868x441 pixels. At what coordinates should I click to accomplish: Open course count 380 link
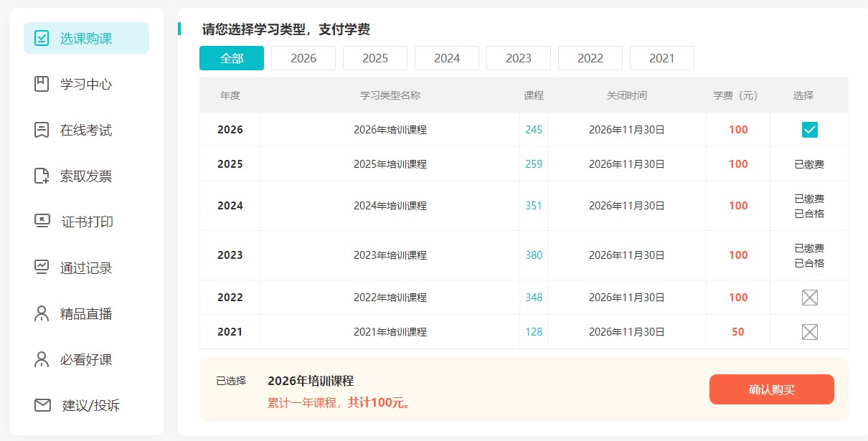pyautogui.click(x=534, y=255)
